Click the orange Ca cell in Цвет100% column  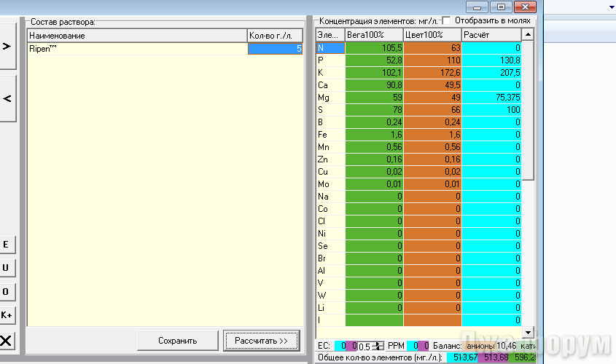click(432, 85)
